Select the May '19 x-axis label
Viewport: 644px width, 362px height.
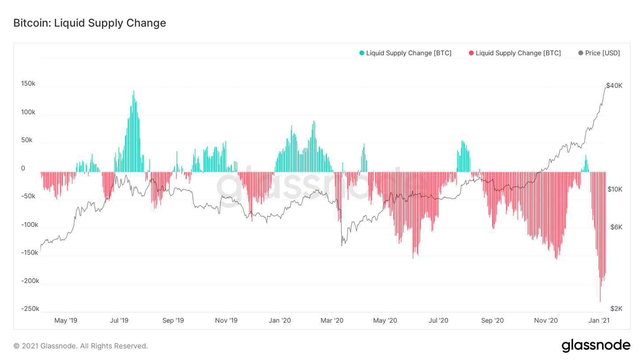[x=65, y=320]
